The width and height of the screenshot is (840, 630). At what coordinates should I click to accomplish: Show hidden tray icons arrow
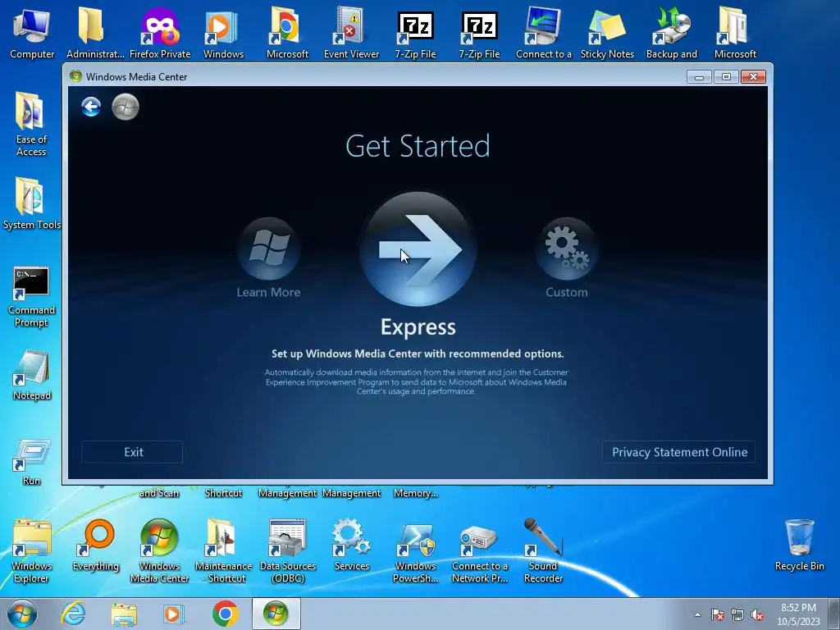pos(697,614)
